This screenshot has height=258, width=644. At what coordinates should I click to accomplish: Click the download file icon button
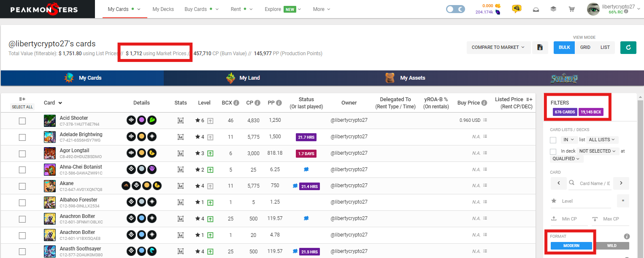coord(540,47)
